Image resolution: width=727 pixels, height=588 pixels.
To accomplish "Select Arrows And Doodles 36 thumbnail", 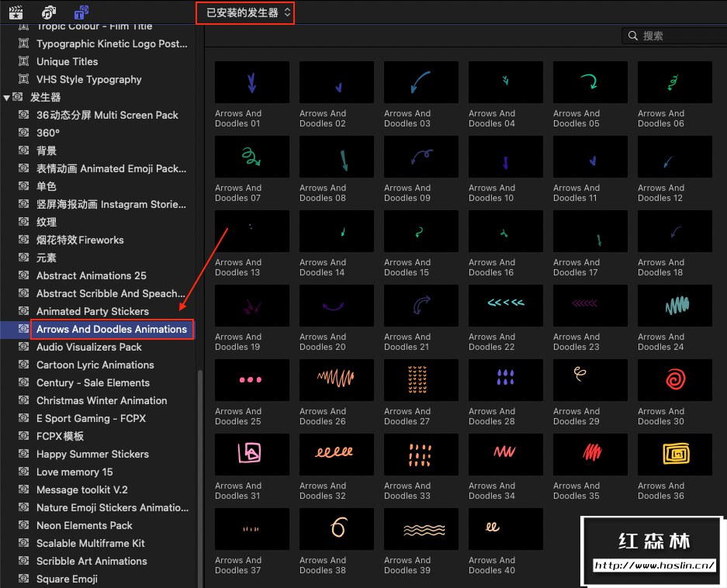I will point(674,455).
